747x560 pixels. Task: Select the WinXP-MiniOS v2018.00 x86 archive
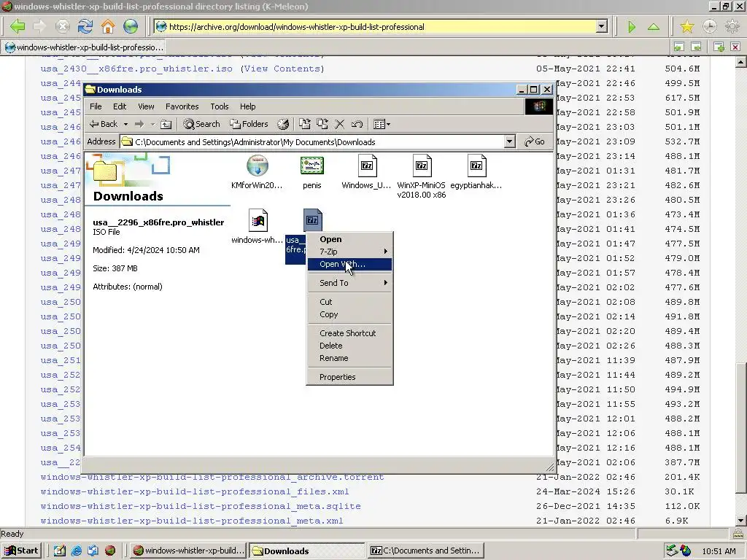(x=422, y=166)
